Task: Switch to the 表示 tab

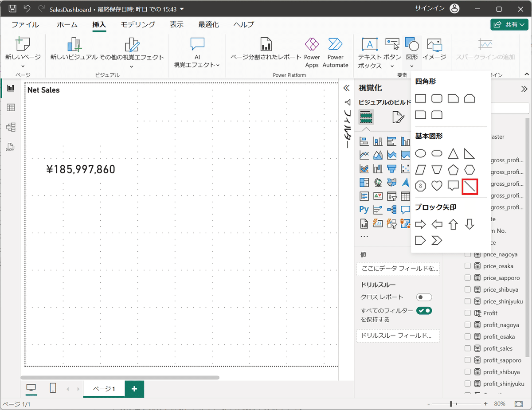Action: coord(176,25)
